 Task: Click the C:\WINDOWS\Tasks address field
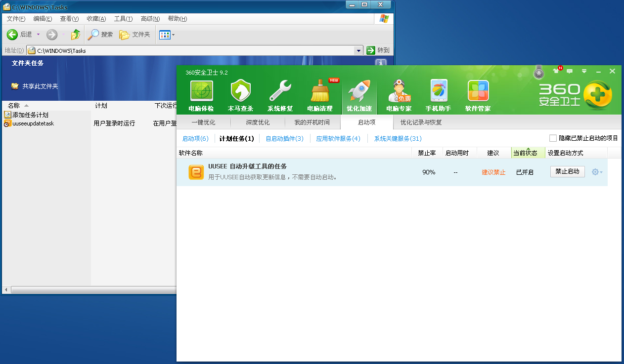[195, 50]
